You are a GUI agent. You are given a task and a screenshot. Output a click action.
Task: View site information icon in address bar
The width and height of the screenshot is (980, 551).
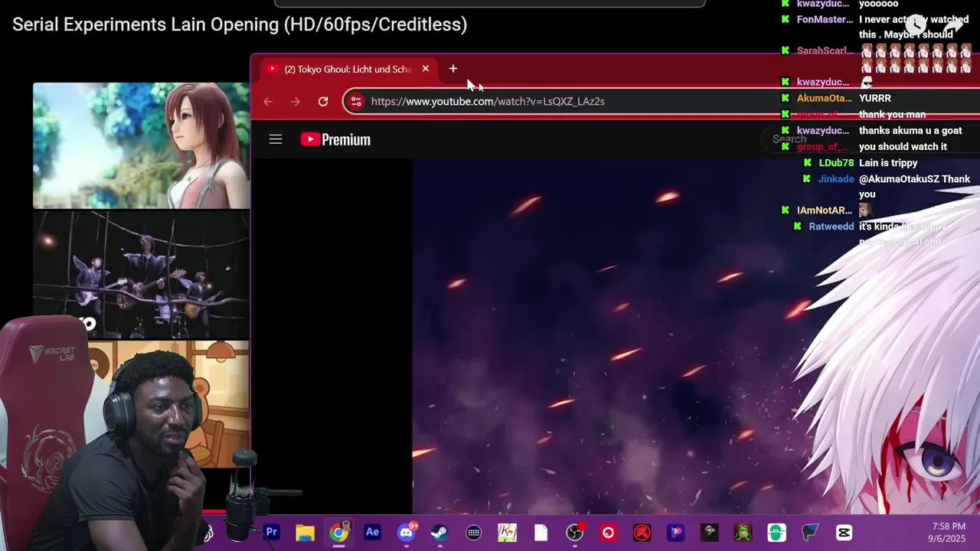(x=356, y=101)
